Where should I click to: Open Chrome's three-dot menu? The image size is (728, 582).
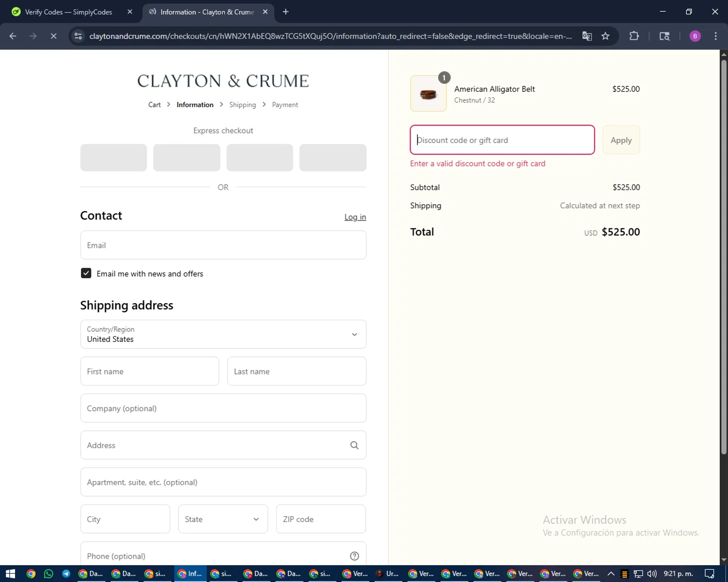715,36
